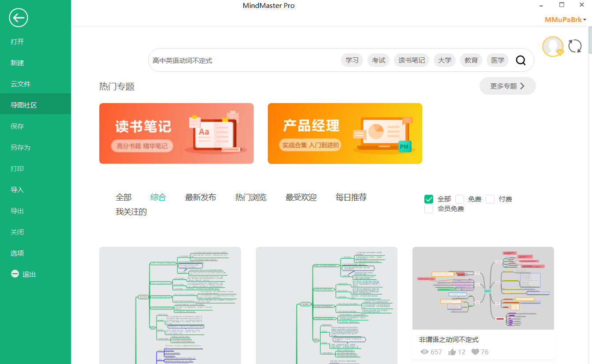Click the heart favorite icon showing 76

[x=475, y=352]
